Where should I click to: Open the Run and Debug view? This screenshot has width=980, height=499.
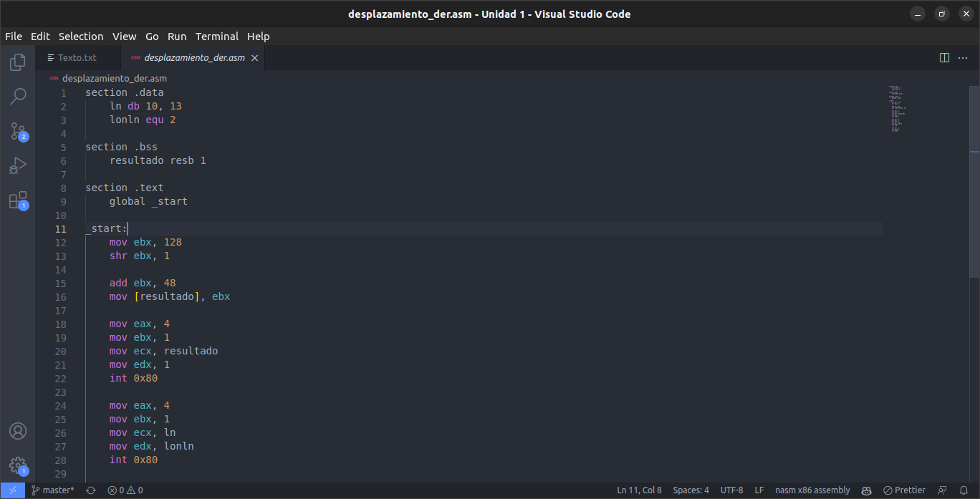18,165
